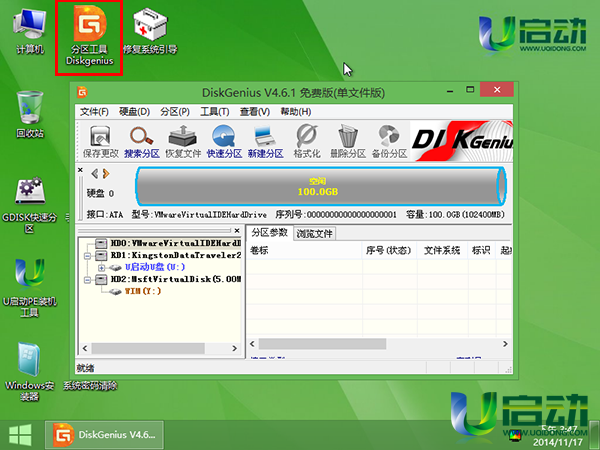
Task: Close the disk tree panel with X
Action: coord(237,230)
